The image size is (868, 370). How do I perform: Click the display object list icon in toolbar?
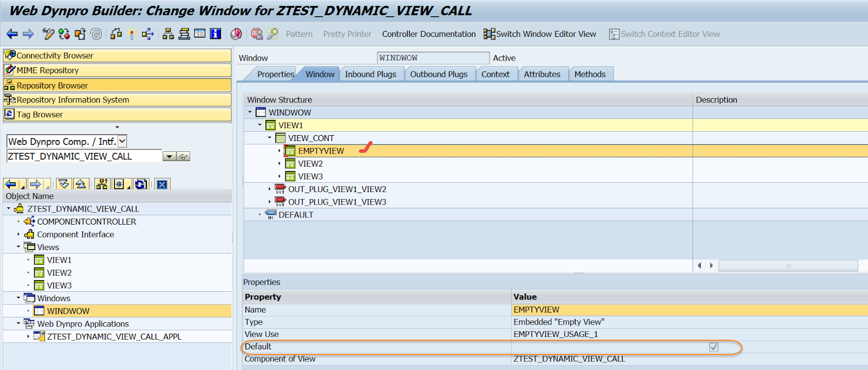click(x=168, y=34)
